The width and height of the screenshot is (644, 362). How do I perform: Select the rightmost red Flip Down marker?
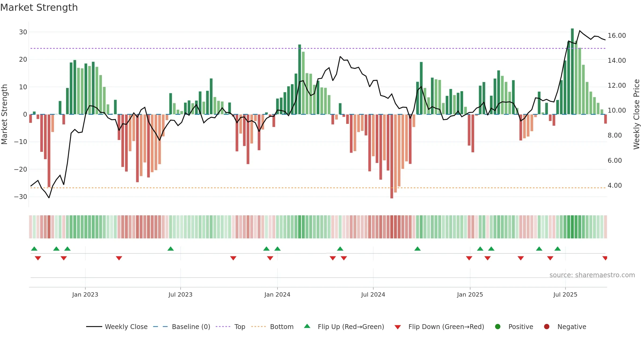pyautogui.click(x=605, y=258)
